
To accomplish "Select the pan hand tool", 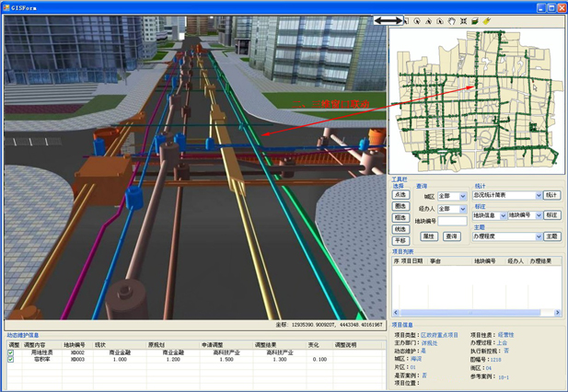I will (451, 20).
